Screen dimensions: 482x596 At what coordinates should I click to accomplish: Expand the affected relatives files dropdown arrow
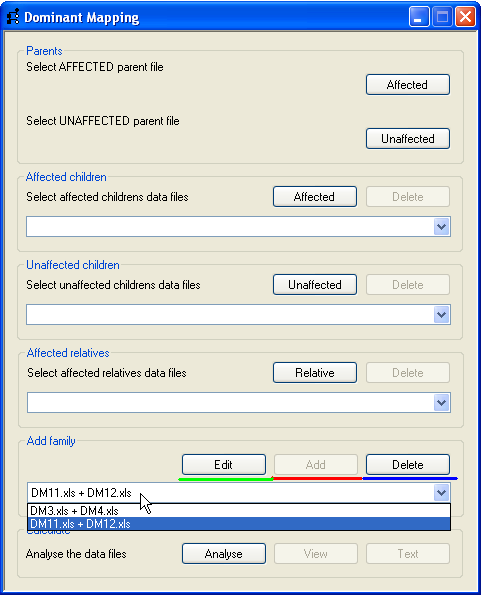coord(441,403)
